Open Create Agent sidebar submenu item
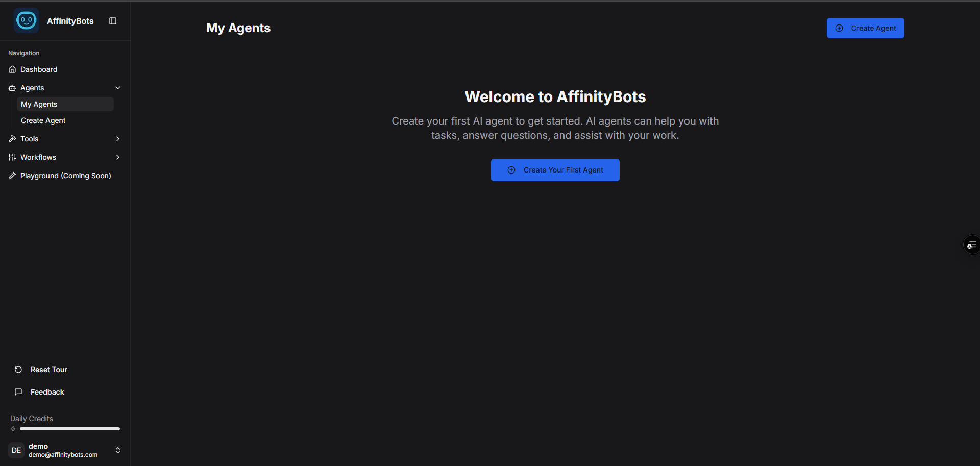The image size is (980, 466). tap(43, 120)
